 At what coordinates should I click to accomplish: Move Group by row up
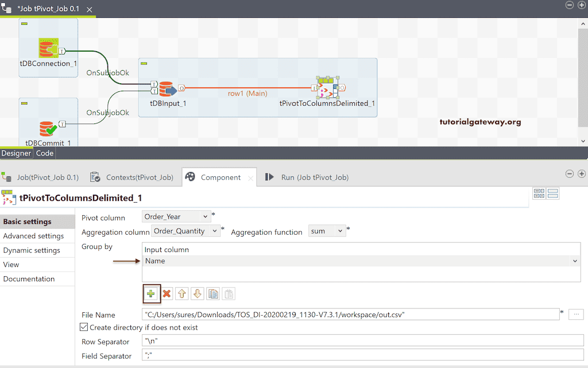pos(182,294)
